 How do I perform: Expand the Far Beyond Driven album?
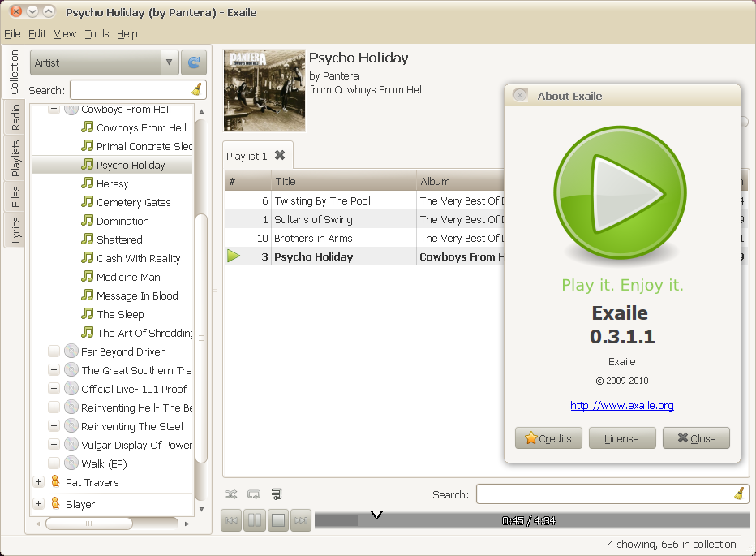tap(54, 351)
